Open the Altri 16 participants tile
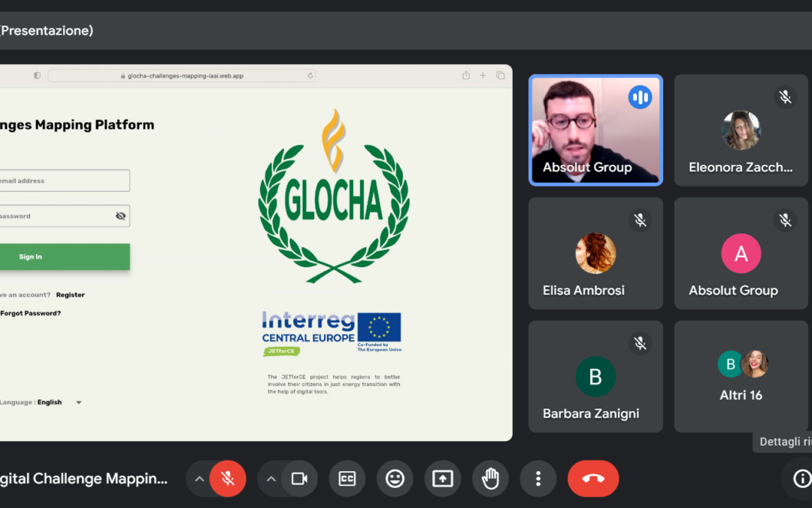Screen dimensions: 812x508 (741, 376)
